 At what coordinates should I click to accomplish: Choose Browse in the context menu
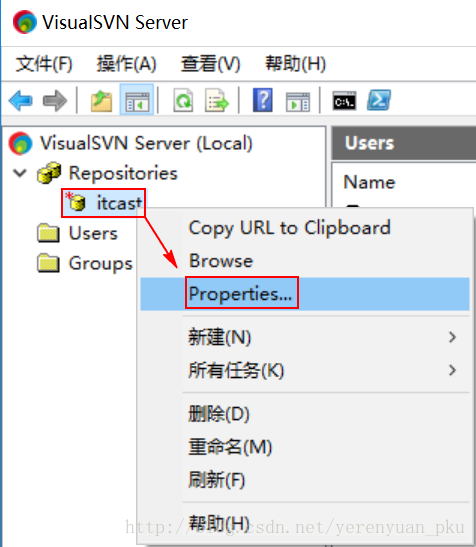(x=305, y=261)
